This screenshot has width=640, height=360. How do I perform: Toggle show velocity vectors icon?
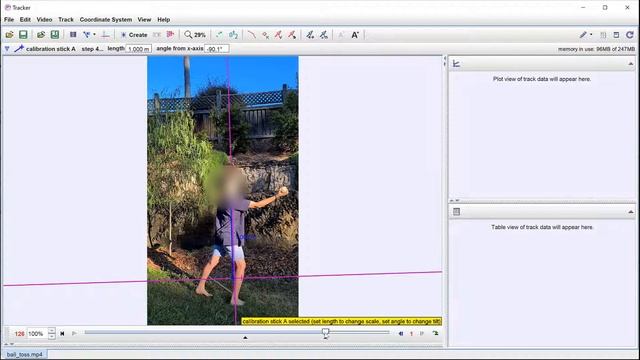click(279, 35)
